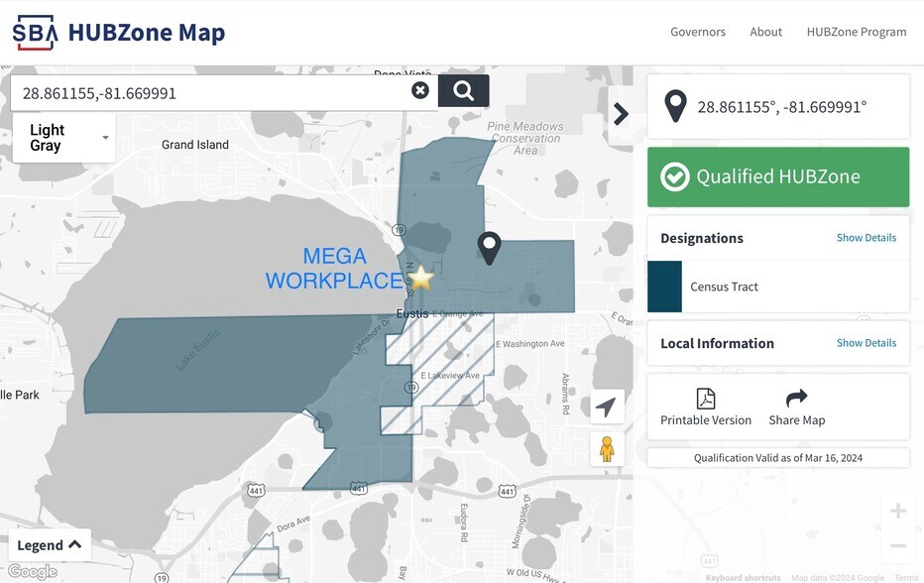Zoom out the map with minus

tap(897, 546)
